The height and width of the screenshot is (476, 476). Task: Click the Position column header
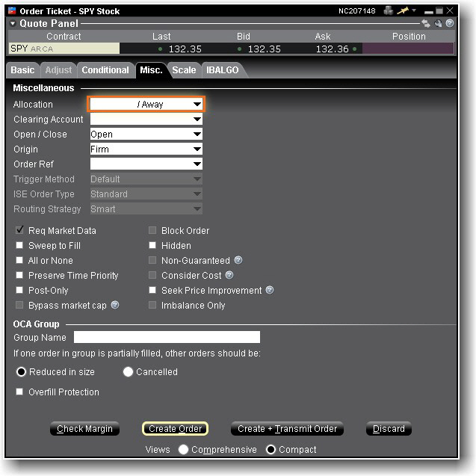tap(409, 37)
